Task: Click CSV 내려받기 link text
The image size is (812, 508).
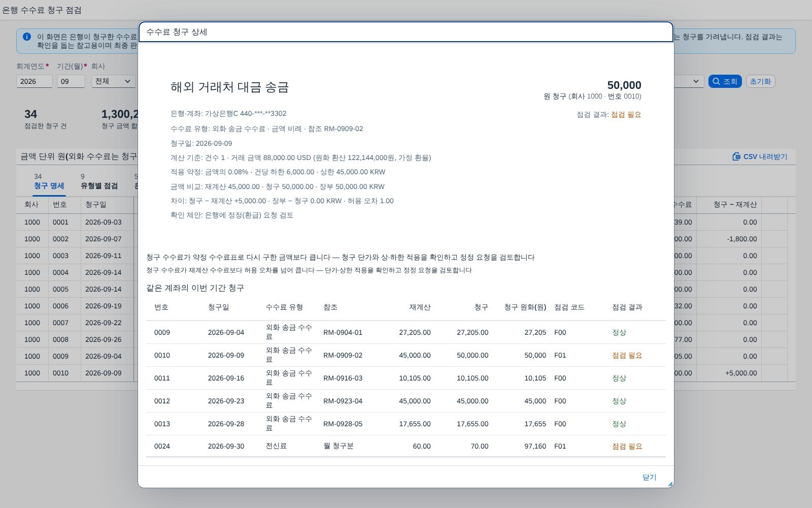Action: tap(765, 156)
